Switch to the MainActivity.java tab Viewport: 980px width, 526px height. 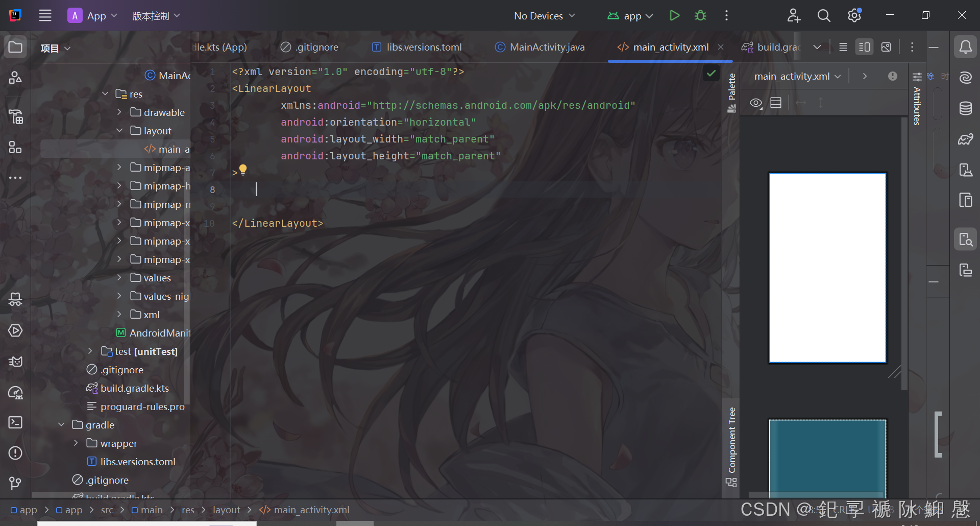(x=540, y=47)
